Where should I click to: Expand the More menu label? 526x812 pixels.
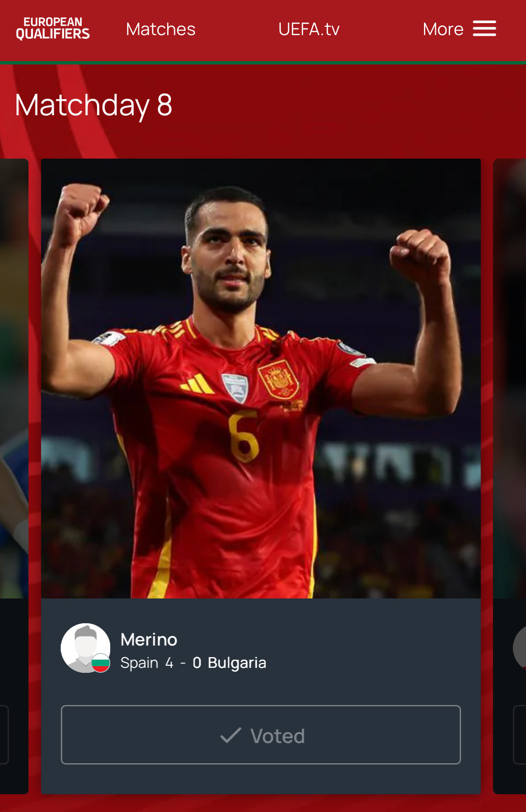click(443, 29)
